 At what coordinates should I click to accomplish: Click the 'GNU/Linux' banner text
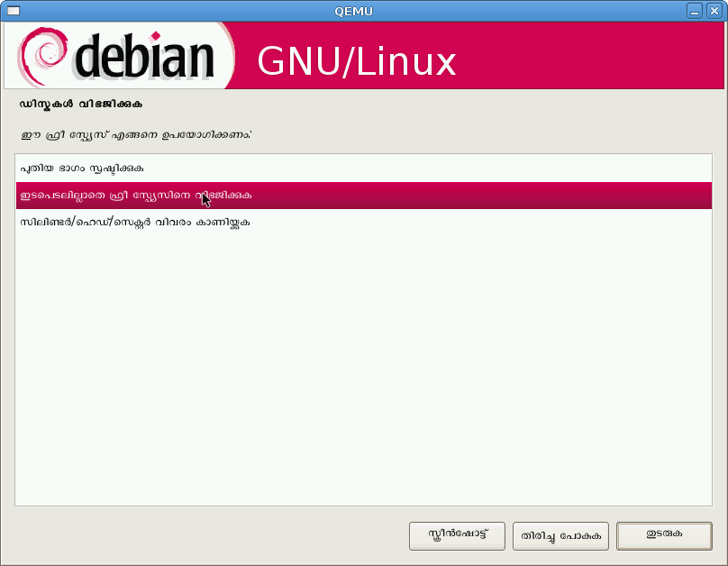pos(357,61)
